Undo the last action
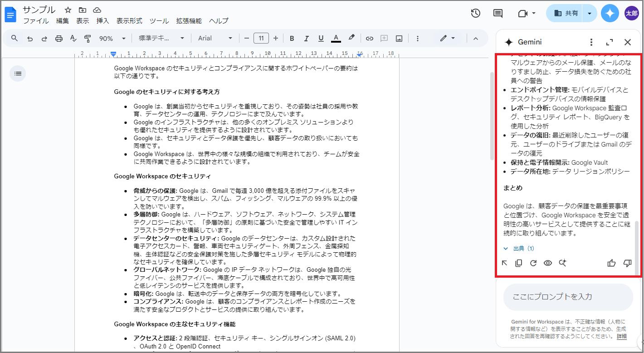Screen dimensions: 644x353 [30, 39]
